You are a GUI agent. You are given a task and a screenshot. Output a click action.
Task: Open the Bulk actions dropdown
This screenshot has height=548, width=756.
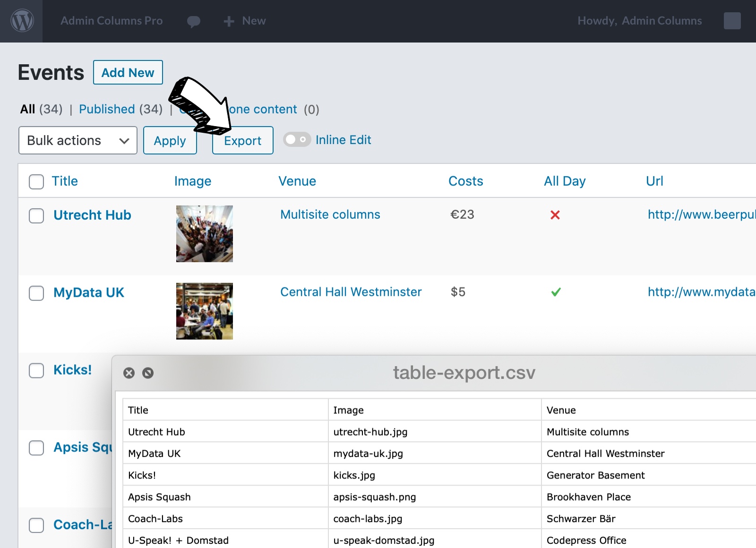pyautogui.click(x=78, y=140)
